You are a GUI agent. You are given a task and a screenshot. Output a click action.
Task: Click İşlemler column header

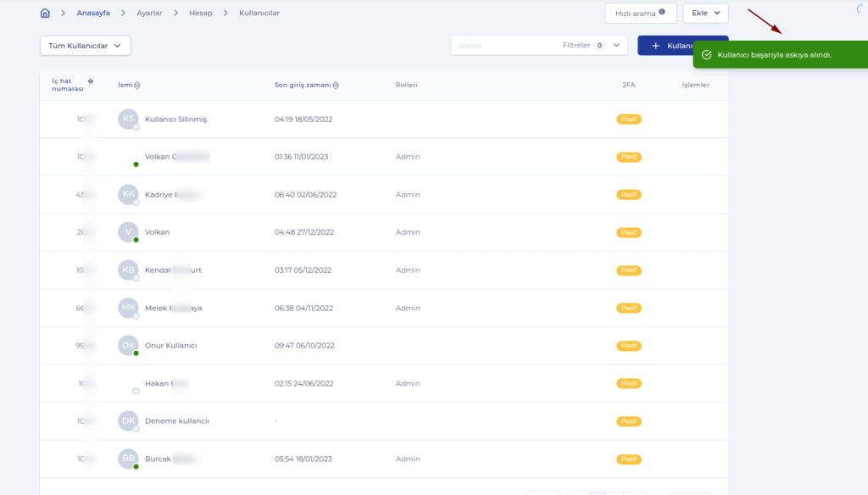point(695,85)
